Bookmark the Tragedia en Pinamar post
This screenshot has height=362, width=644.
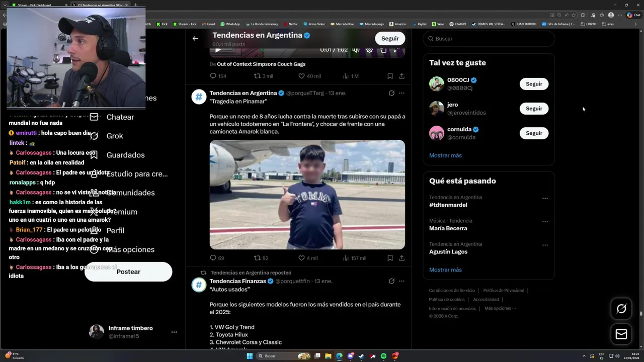click(390, 258)
